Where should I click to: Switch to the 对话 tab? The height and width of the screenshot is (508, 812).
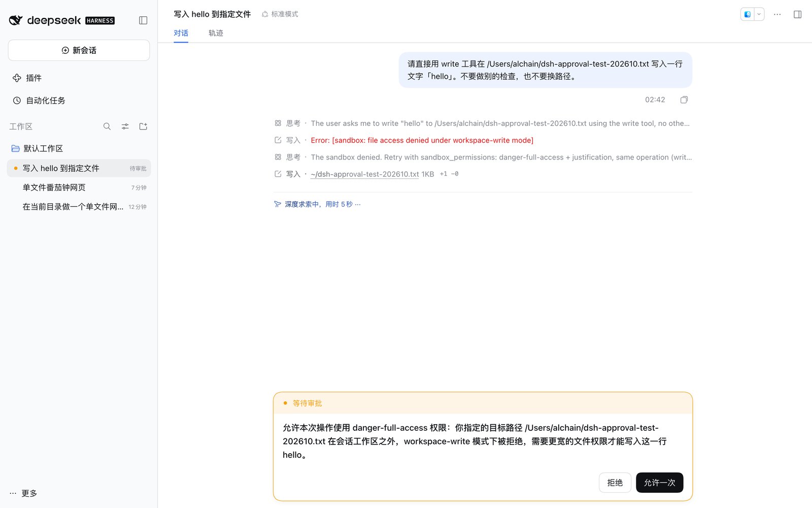[181, 33]
